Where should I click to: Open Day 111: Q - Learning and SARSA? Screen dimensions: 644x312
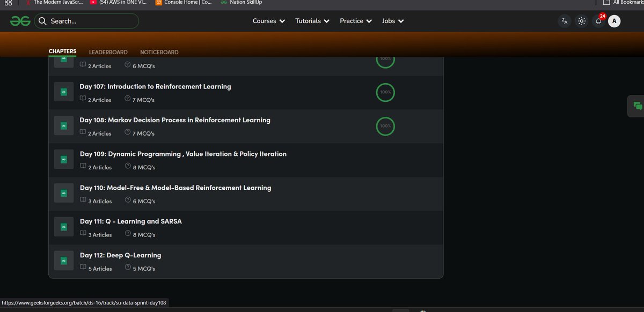pos(131,221)
